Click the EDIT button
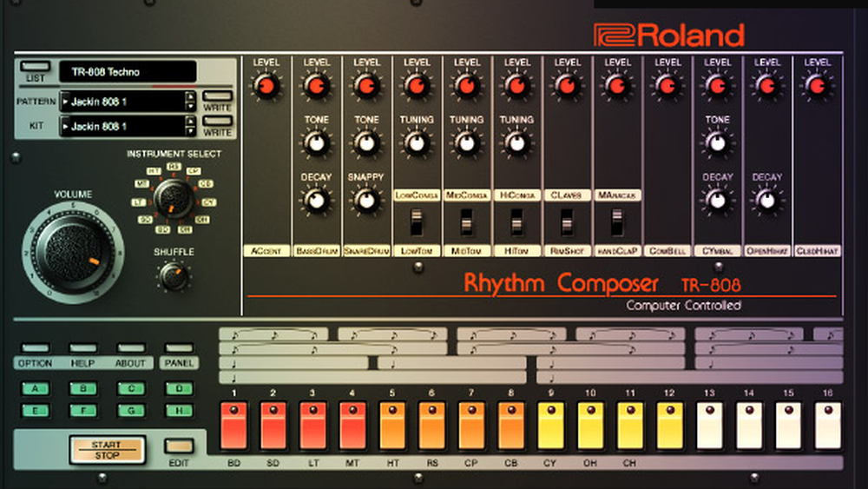The image size is (868, 489). (179, 446)
